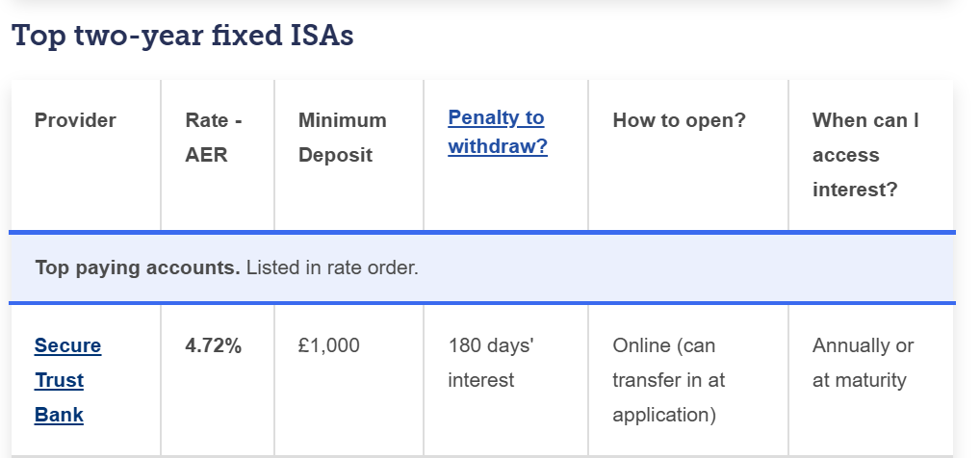Click the 'Top two-year fixed ISAs' heading

click(183, 36)
